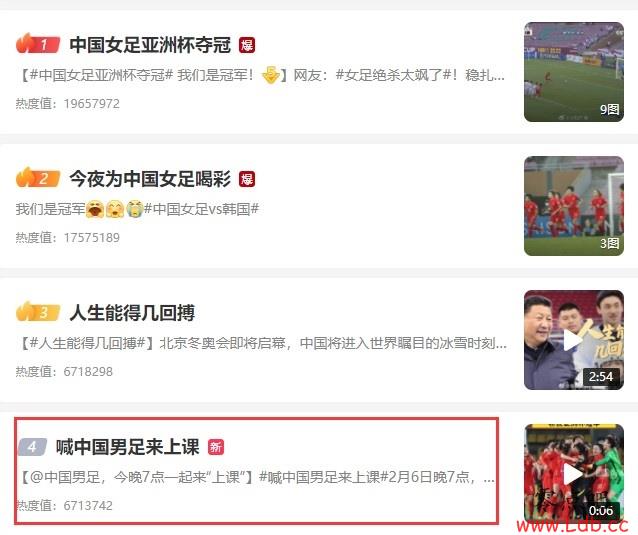Click the gray rank 4 badge

pyautogui.click(x=33, y=447)
